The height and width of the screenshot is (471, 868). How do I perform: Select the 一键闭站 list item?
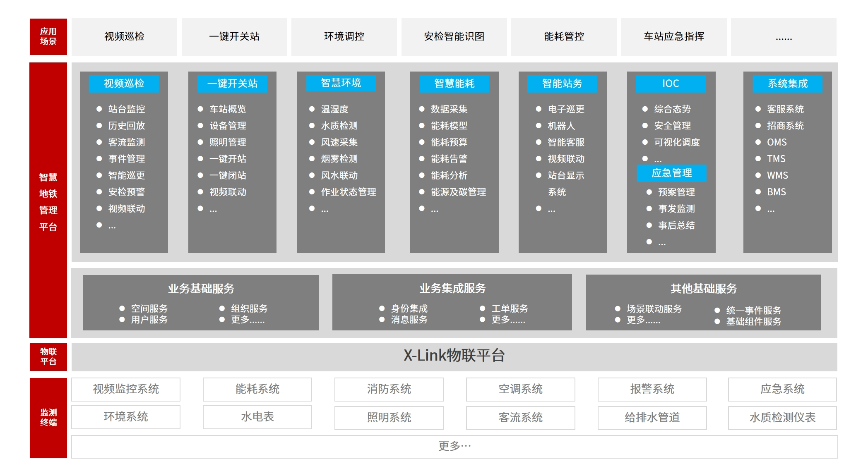[x=228, y=175]
